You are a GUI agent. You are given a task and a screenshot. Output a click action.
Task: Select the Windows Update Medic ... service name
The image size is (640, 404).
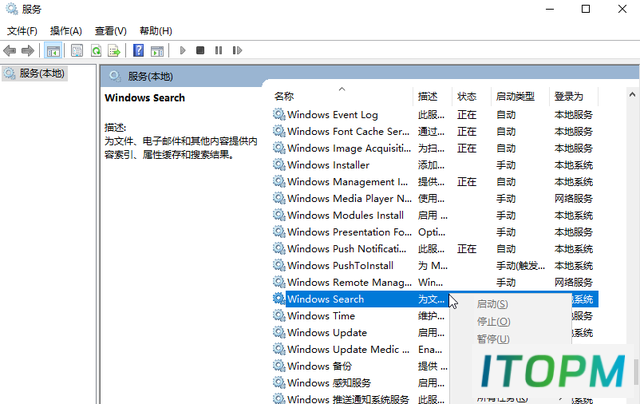[348, 349]
